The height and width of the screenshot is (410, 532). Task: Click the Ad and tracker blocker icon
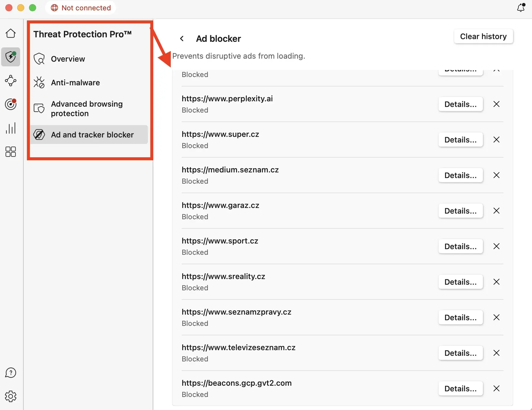(x=39, y=134)
